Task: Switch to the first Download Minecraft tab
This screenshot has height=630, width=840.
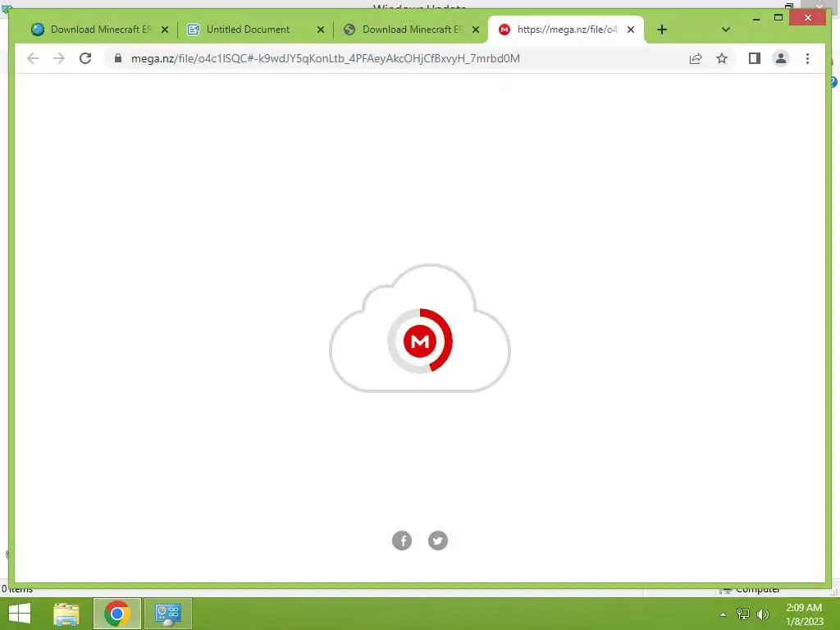Action: [99, 30]
